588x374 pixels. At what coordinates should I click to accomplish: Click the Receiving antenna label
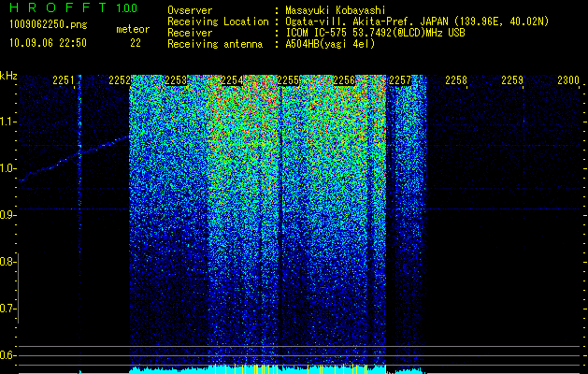215,44
